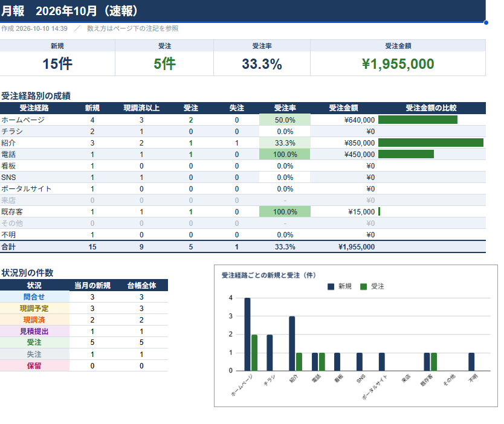Viewport: 504px width, 424px height.
Task: Click the 新規 legend entry in chart
Action: [x=340, y=286]
